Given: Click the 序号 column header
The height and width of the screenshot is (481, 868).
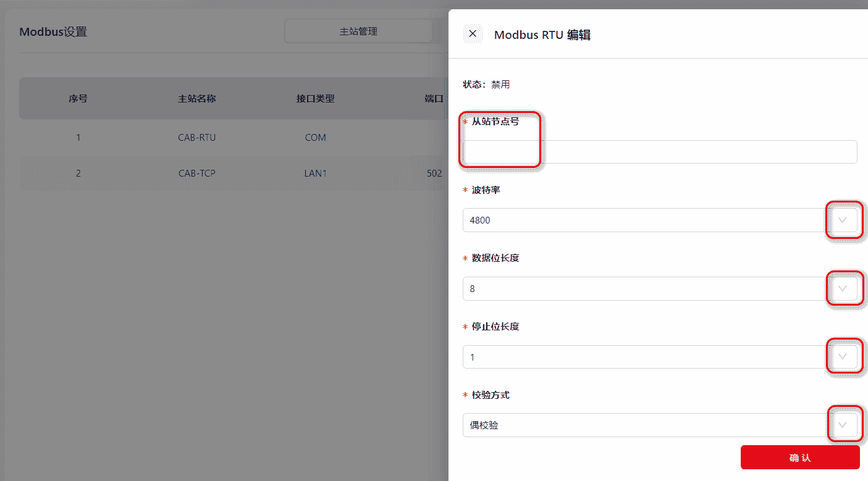Looking at the screenshot, I should coord(78,99).
